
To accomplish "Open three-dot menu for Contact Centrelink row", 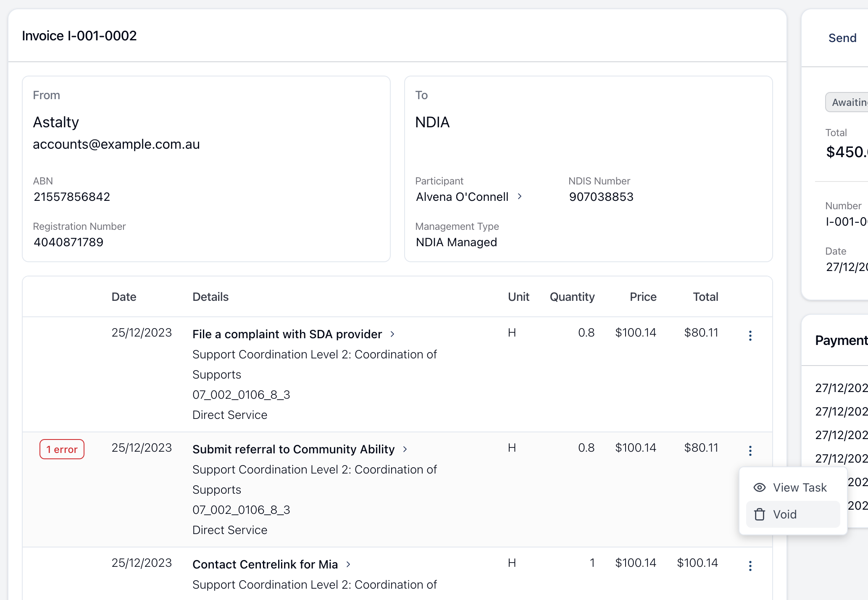I will (750, 566).
